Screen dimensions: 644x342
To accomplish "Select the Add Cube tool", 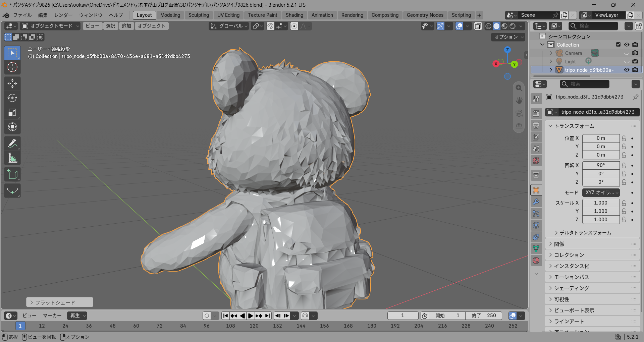I will (x=12, y=174).
